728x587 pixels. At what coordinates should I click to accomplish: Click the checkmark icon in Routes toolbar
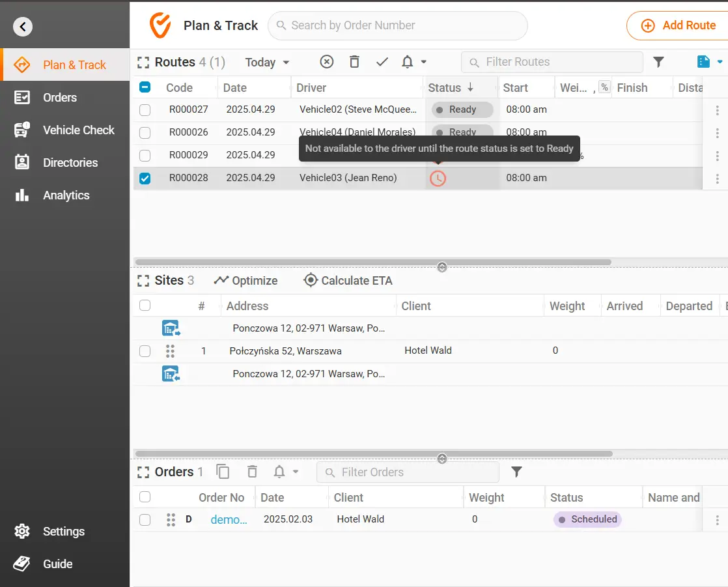tap(382, 62)
